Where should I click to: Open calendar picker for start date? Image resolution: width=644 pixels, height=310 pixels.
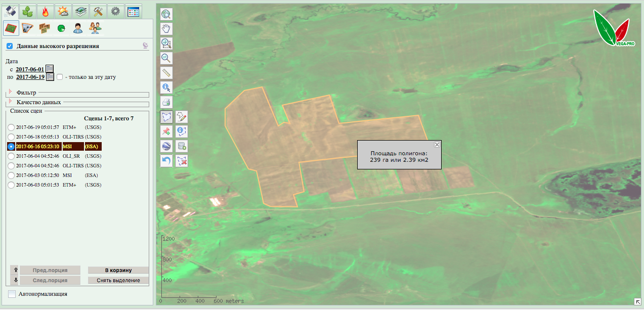(x=50, y=69)
